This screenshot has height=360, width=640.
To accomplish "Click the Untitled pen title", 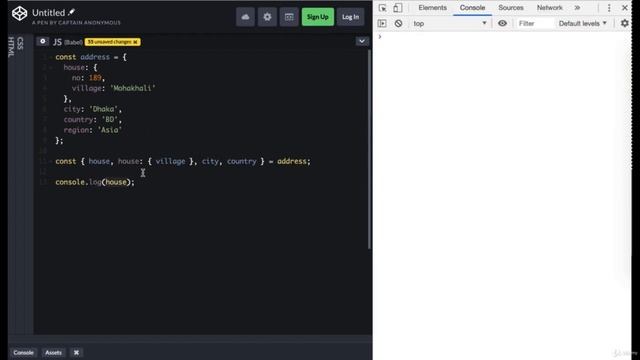I will point(48,13).
